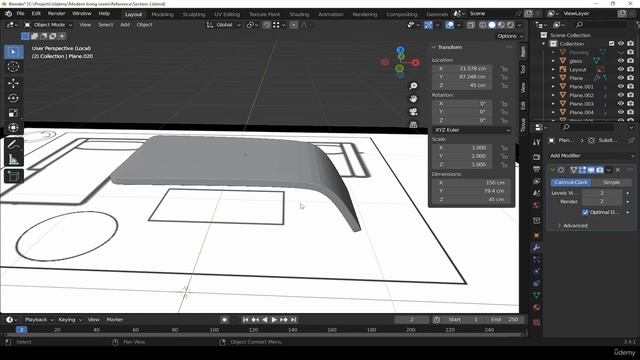This screenshot has width=640, height=360.
Task: Open the Modifier wrench properties tab
Action: (537, 247)
